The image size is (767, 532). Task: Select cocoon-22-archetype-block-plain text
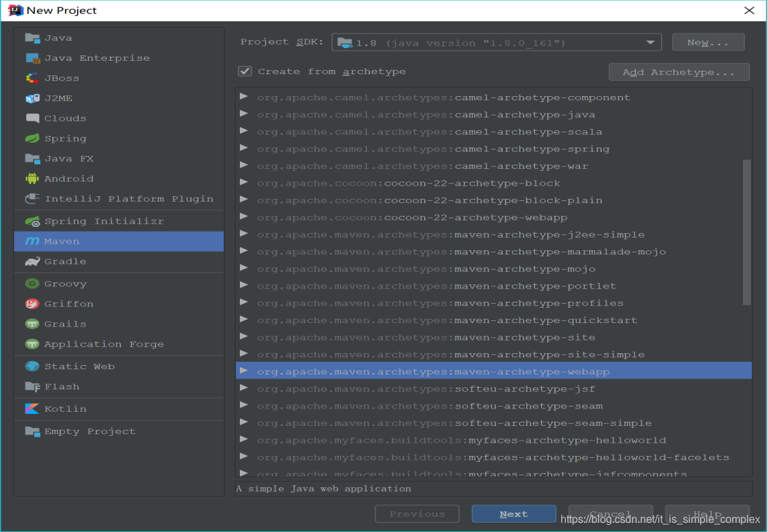[493, 200]
